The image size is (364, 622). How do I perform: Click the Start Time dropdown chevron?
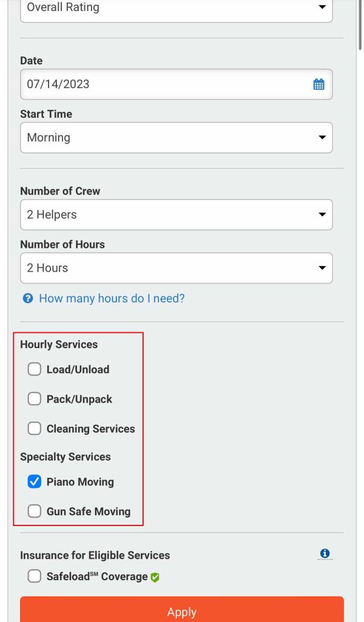(322, 138)
